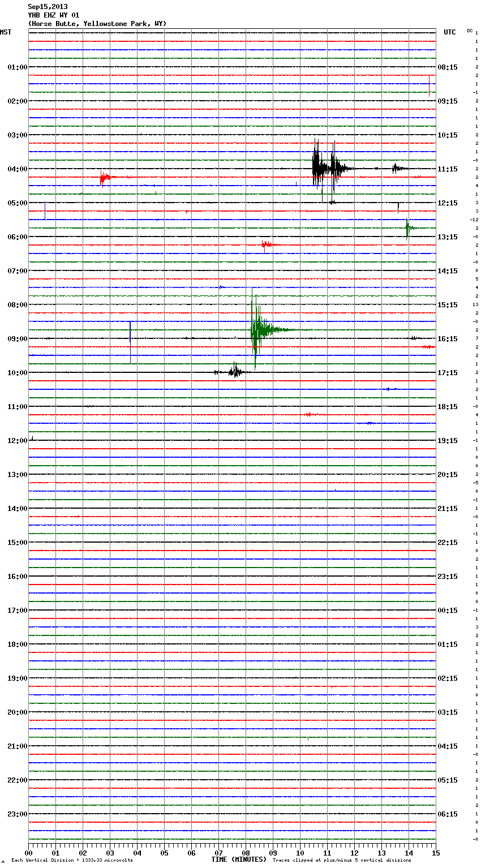Click the black event on the 10:00 trace
The image size is (481, 868).
coord(231,371)
